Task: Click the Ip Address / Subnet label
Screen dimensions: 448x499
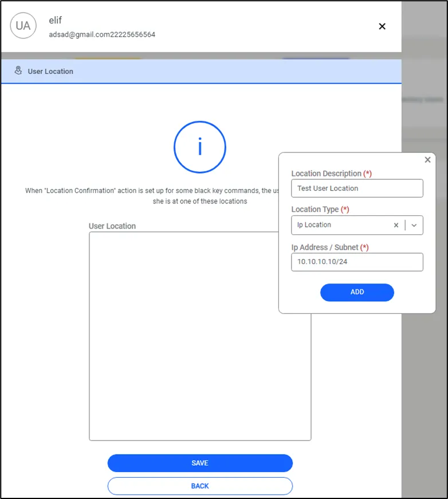Action: coord(329,247)
